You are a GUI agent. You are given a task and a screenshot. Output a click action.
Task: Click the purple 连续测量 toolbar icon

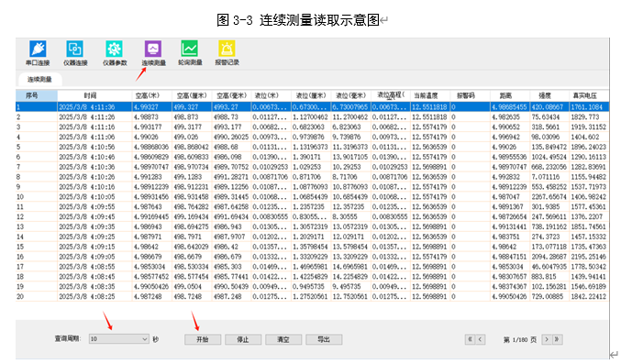153,50
